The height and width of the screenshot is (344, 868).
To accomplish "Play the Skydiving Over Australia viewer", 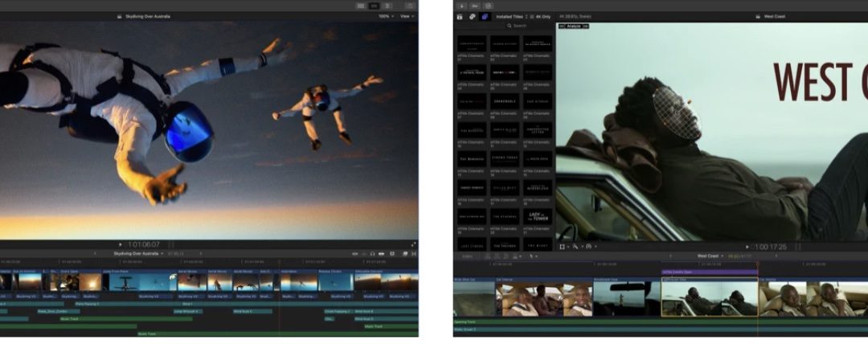I will coord(120,244).
